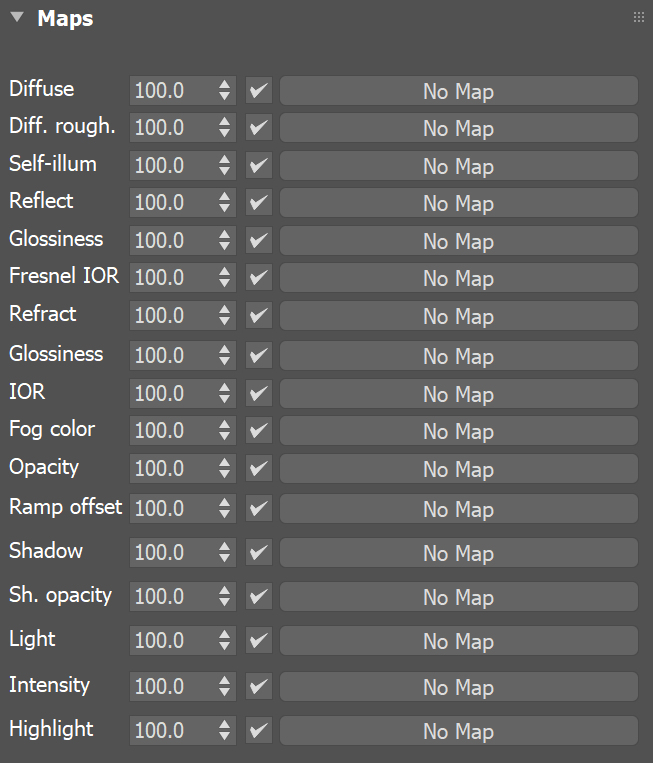Adjust IOR amount spinner arrows

coord(224,393)
